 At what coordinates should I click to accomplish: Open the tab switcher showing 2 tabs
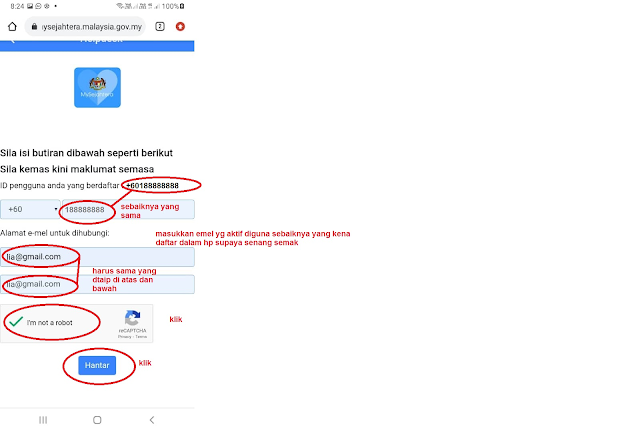tap(160, 27)
